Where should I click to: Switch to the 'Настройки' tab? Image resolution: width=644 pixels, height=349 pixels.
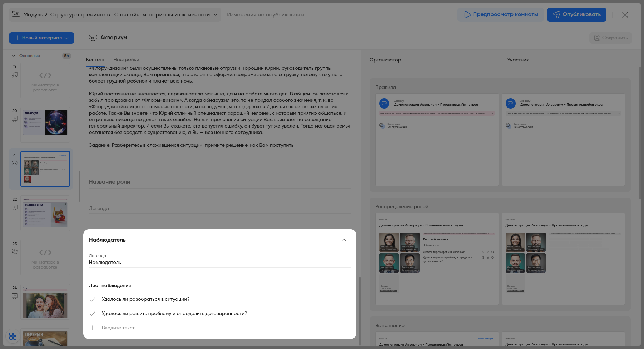pos(126,60)
